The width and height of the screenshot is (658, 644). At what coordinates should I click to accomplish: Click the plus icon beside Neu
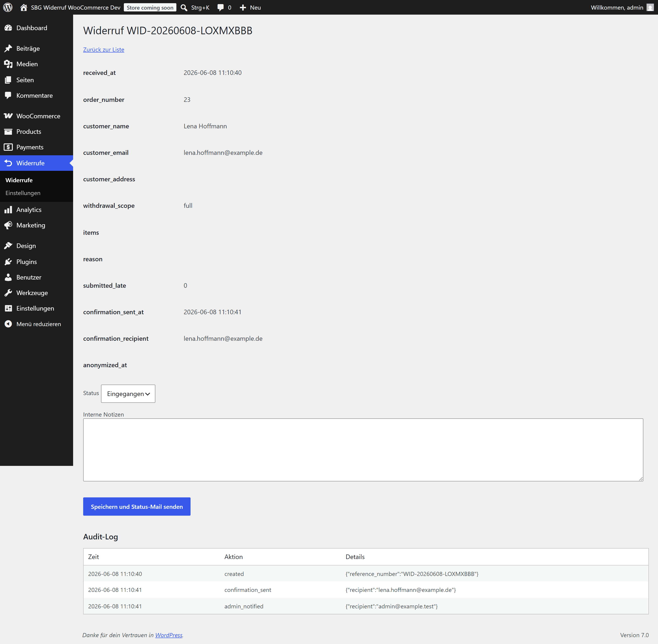point(243,8)
